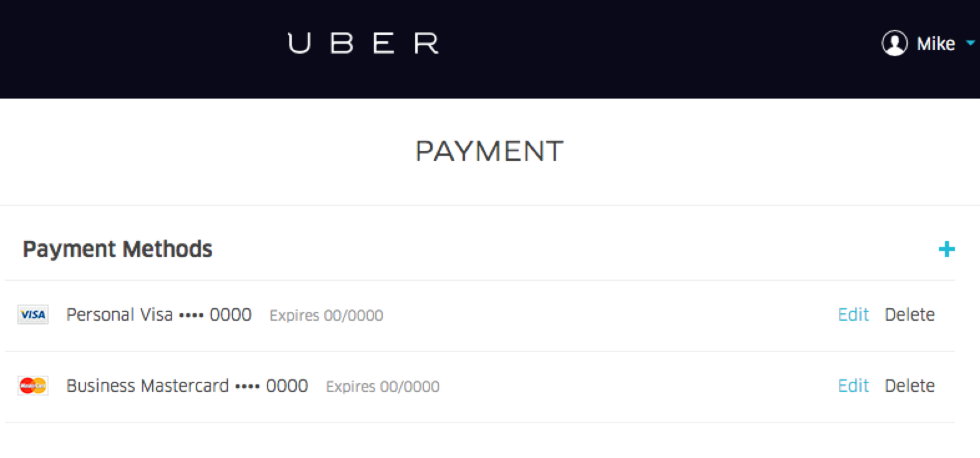Delete the Personal Visa card
This screenshot has width=980, height=458.
[910, 314]
